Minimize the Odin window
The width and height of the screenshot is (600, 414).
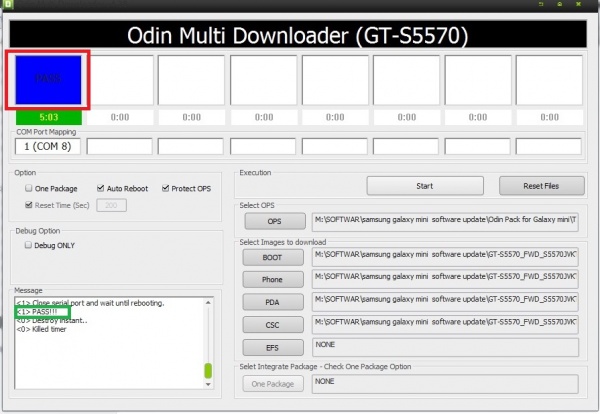click(x=541, y=4)
